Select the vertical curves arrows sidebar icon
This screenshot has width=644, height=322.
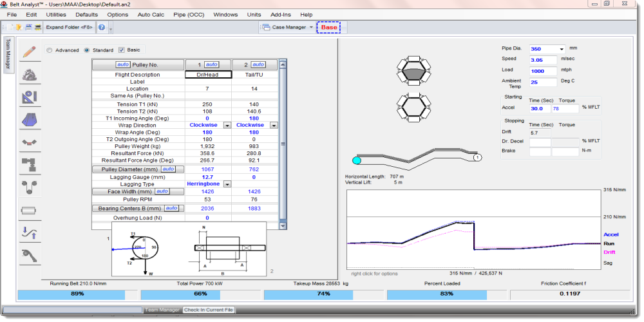pyautogui.click(x=30, y=233)
